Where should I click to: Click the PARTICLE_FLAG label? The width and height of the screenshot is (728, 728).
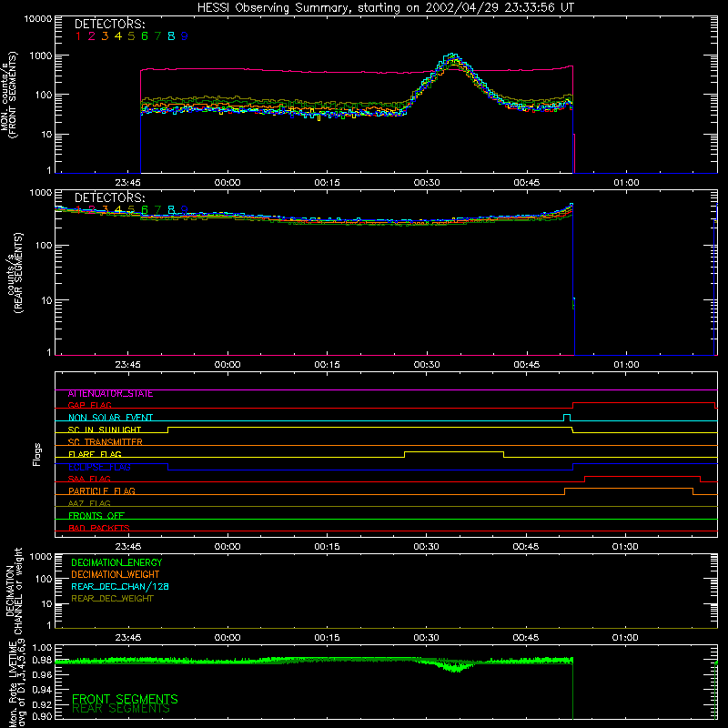(102, 491)
